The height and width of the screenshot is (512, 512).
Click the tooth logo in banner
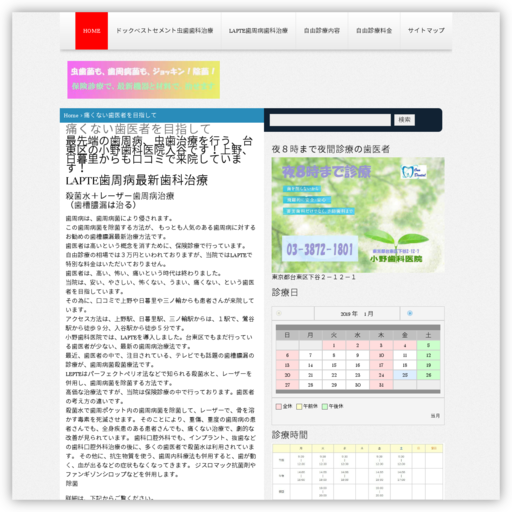(x=413, y=172)
